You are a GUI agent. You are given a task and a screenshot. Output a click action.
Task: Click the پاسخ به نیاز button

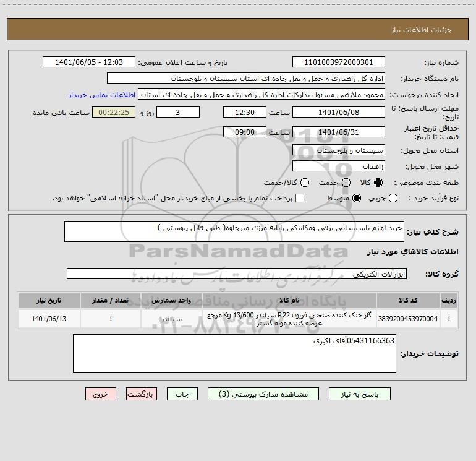[x=359, y=394]
